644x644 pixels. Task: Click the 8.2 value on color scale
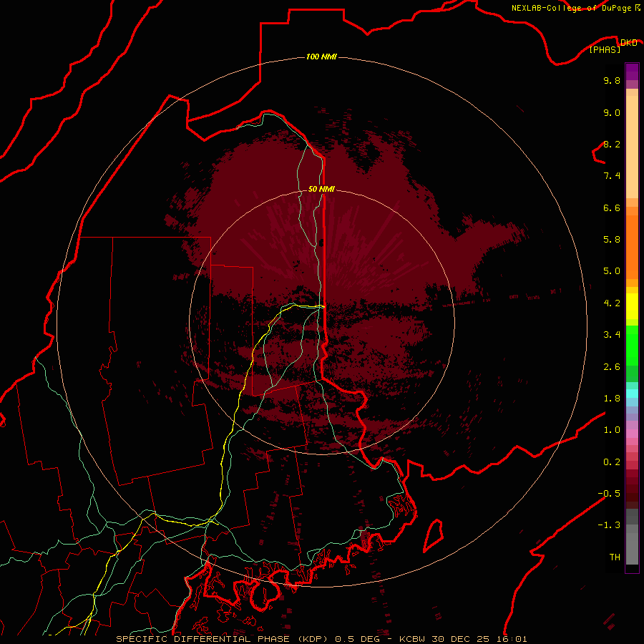612,144
